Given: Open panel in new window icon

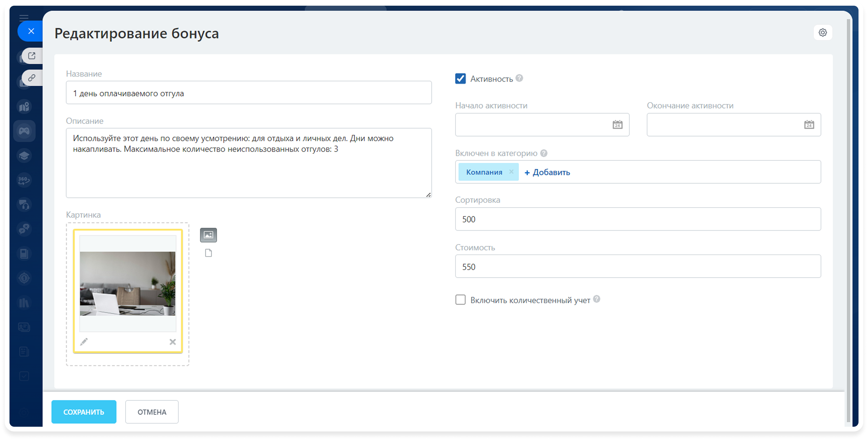Looking at the screenshot, I should pyautogui.click(x=32, y=56).
